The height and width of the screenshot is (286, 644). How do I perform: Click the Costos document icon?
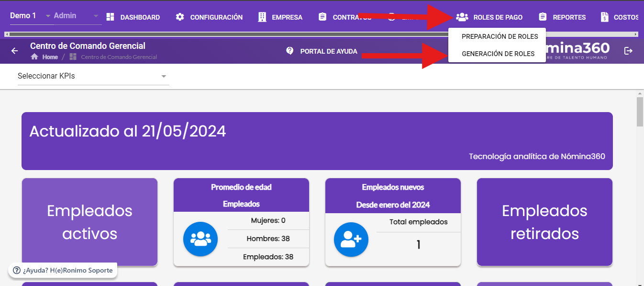point(605,17)
